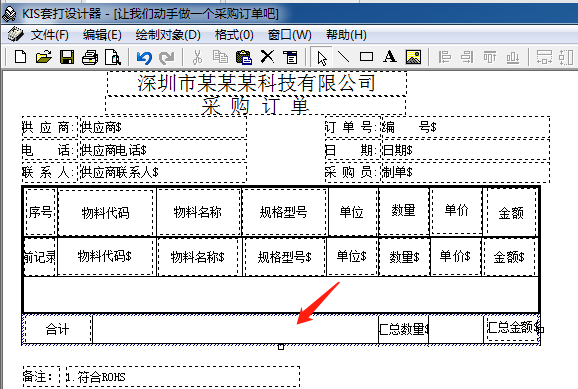Viewport: 578px width, 389px height.
Task: Open the 编辑(E) menu
Action: coord(102,35)
